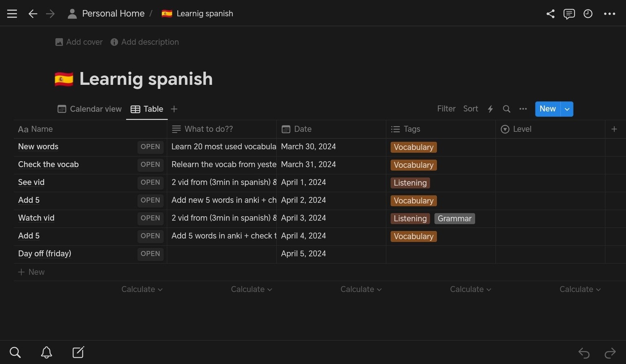Click the Grammar tag in Watch vid row
The width and height of the screenshot is (626, 364).
pos(454,218)
